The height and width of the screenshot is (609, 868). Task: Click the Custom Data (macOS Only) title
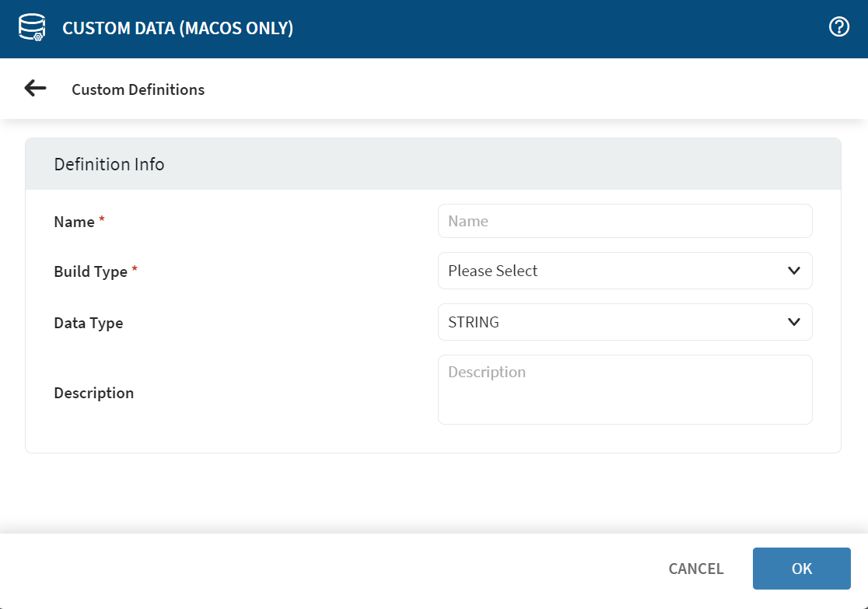177,29
